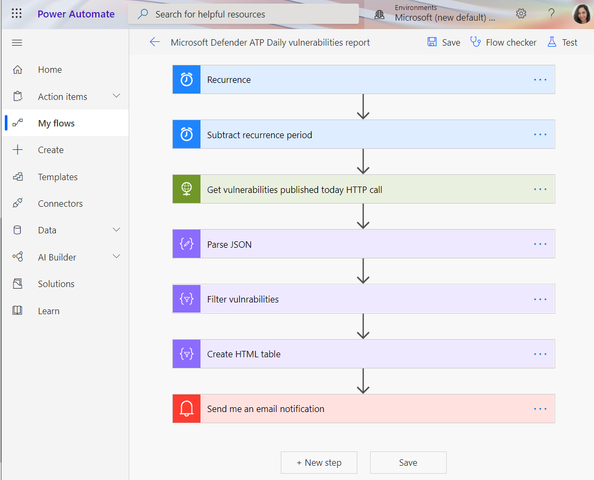Click the HTTP call globe icon

pyautogui.click(x=186, y=189)
